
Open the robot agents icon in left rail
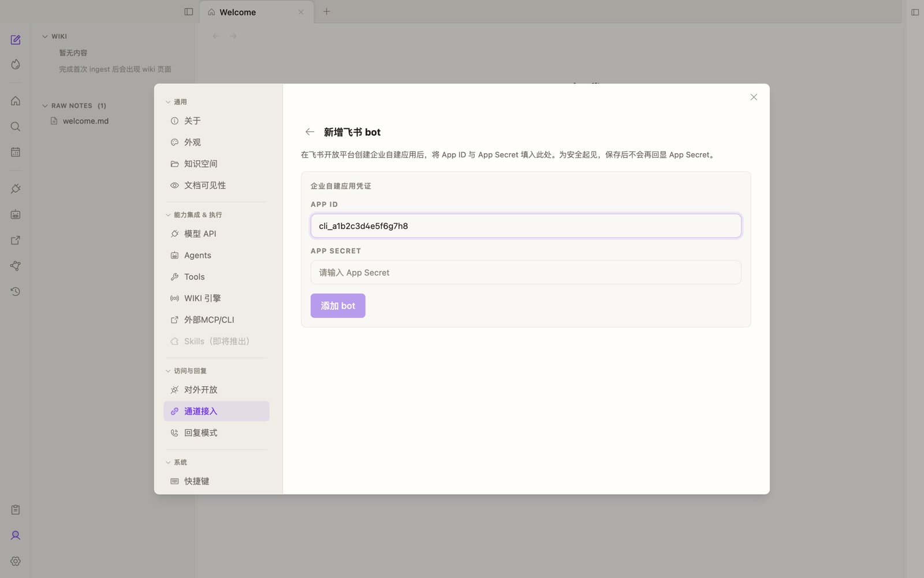coord(16,214)
